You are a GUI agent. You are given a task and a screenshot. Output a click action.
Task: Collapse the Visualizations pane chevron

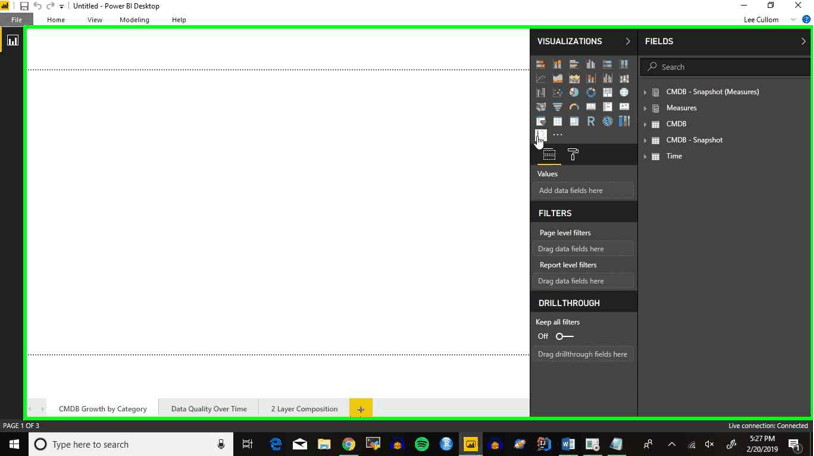click(x=628, y=41)
